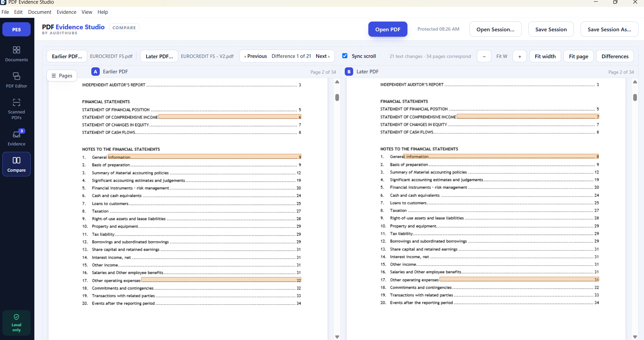
Task: Click highlighted Other operating expenses difference in Later PDF
Action: click(x=519, y=279)
